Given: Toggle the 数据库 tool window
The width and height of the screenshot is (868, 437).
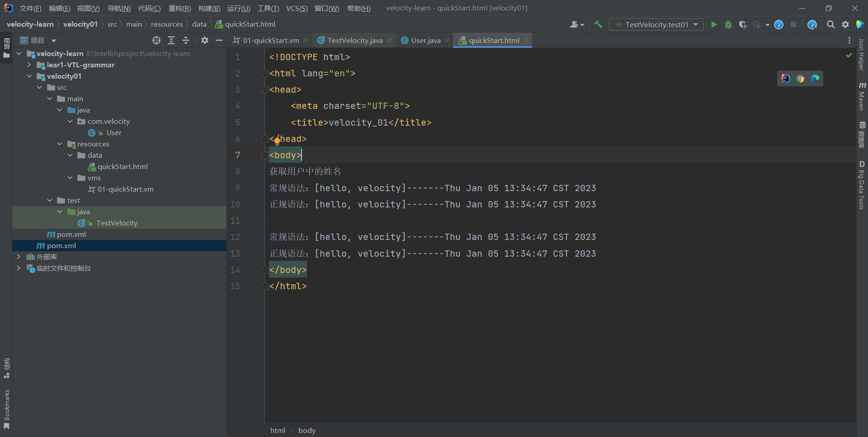Looking at the screenshot, I should click(862, 135).
